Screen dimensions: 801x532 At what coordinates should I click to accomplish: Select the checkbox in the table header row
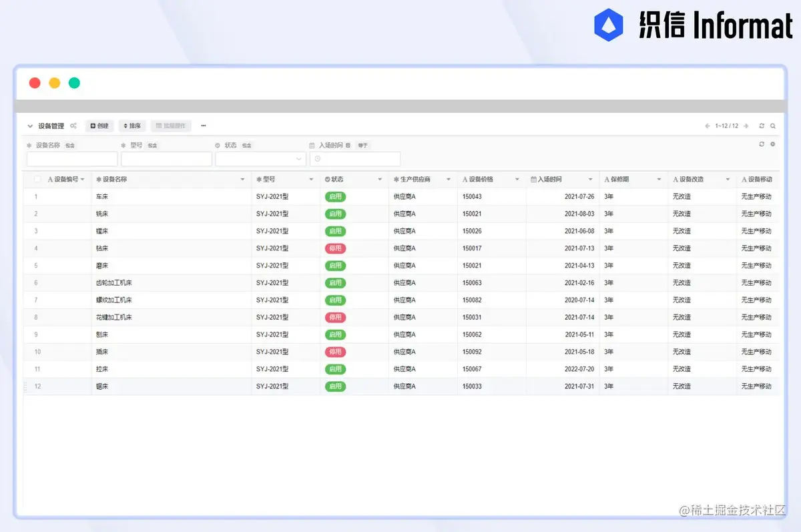37,179
